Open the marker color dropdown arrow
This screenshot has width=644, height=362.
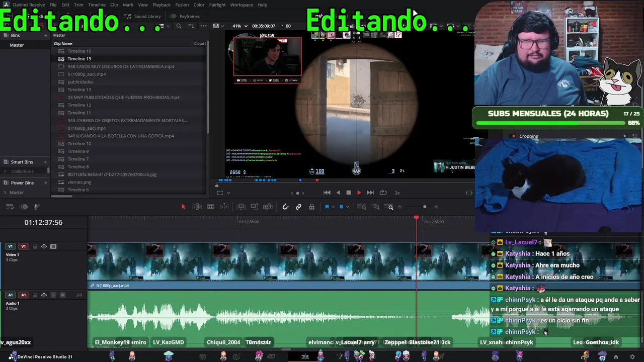(347, 207)
